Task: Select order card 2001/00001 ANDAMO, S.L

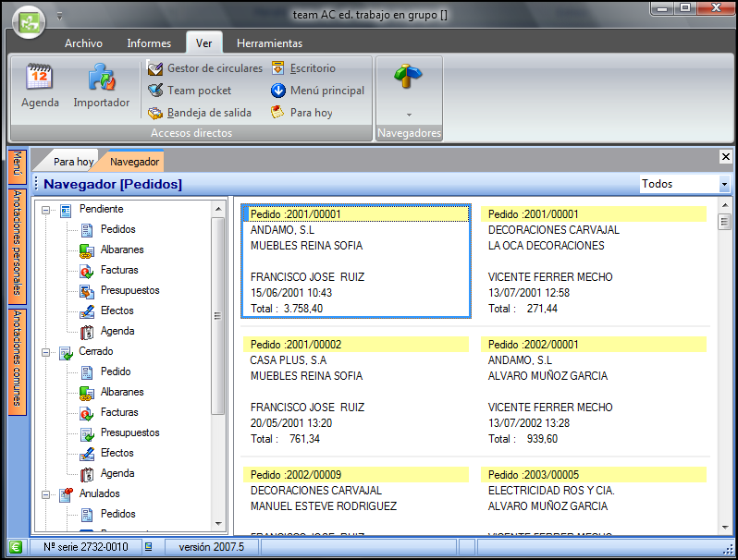Action: coord(356,261)
